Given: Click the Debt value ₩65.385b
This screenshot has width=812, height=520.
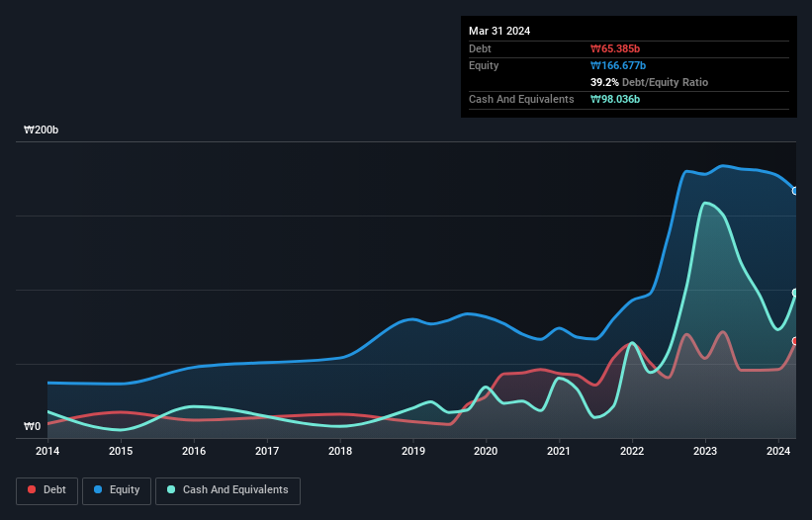Looking at the screenshot, I should click(x=615, y=48).
